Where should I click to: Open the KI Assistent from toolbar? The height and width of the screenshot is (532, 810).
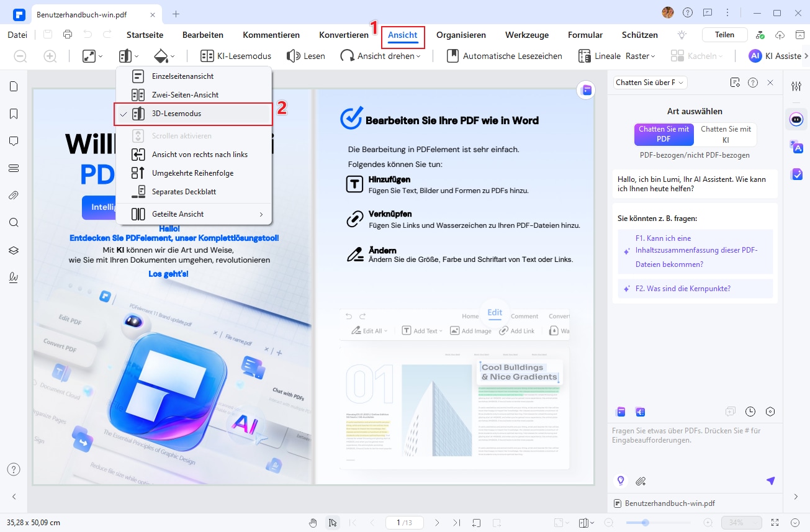pos(775,56)
